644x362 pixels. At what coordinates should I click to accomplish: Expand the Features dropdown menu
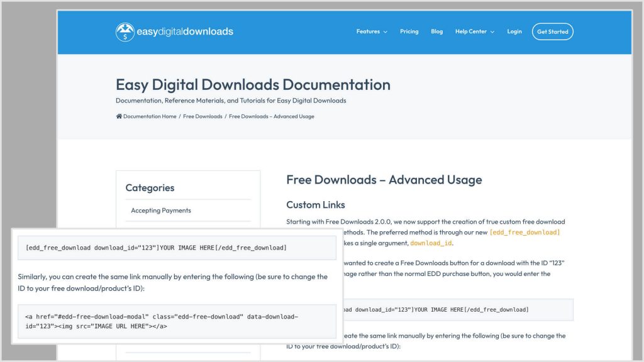371,31
